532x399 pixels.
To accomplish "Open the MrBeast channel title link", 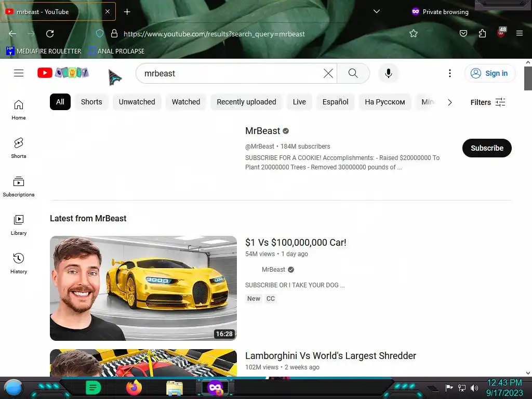I will (x=262, y=131).
